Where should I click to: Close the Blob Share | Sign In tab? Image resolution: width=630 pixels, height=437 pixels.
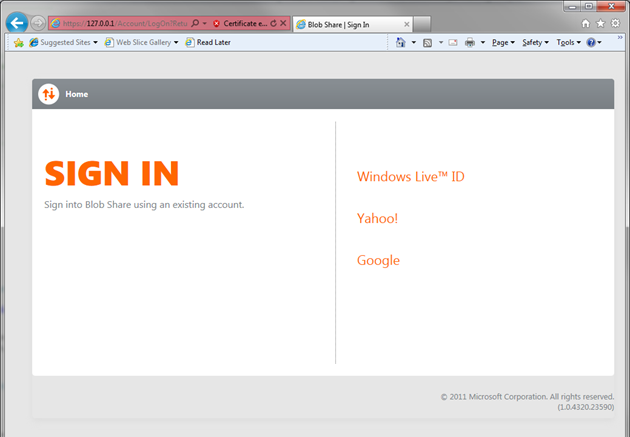click(407, 25)
